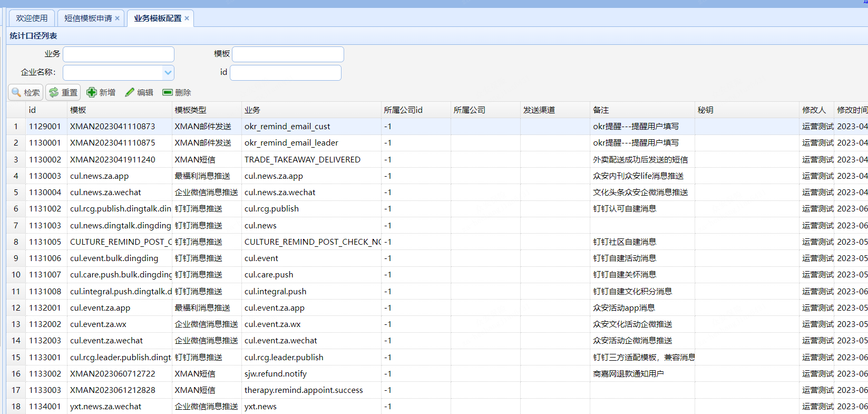Click business cell cul.news in row 7
The width and height of the screenshot is (868, 414).
(x=311, y=225)
